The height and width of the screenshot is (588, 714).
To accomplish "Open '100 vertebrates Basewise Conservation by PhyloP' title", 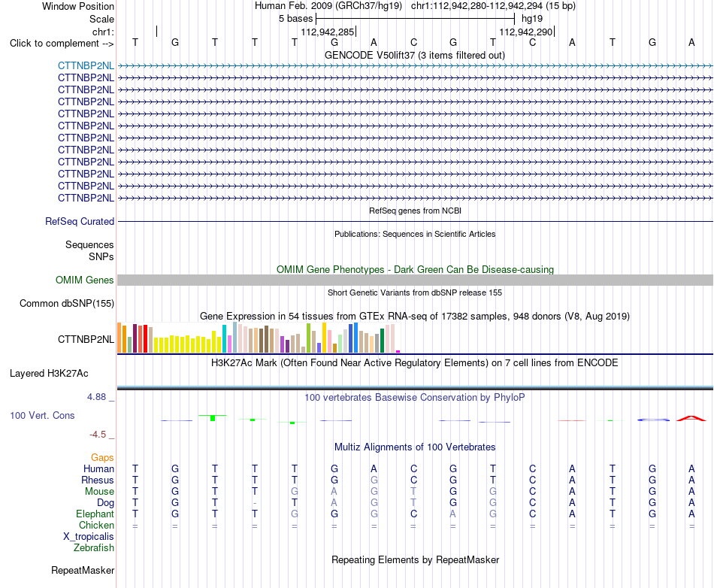I will (414, 397).
